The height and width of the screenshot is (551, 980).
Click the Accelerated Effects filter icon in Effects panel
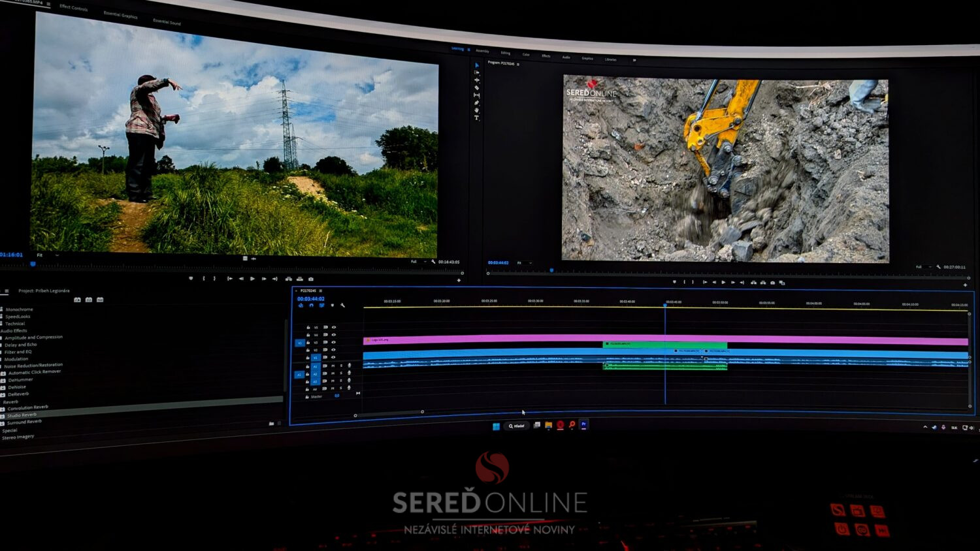coord(78,300)
